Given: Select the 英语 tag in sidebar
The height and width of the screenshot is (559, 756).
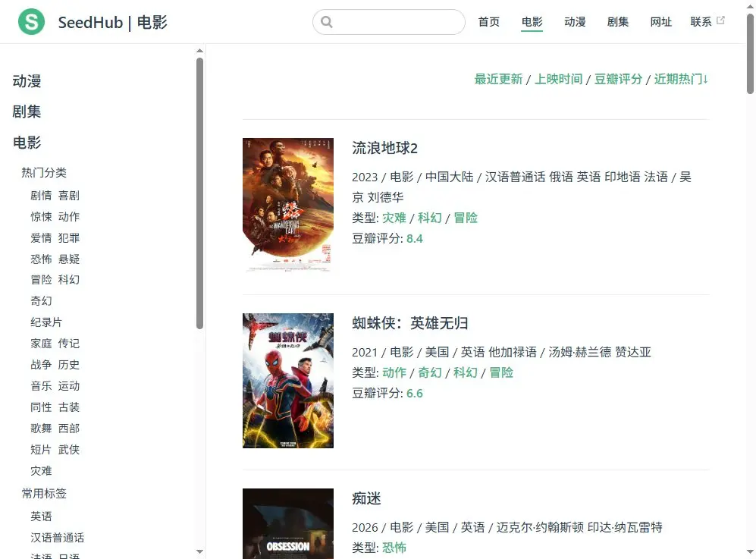Looking at the screenshot, I should click(x=41, y=517).
